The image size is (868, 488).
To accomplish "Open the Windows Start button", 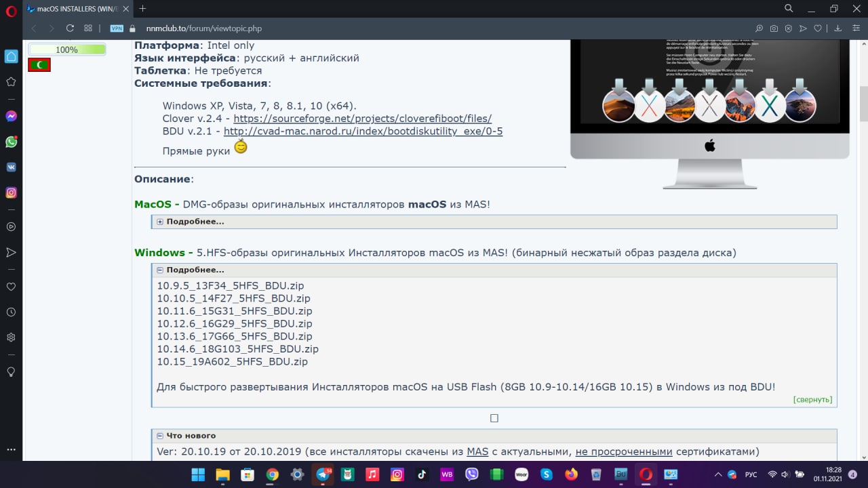I will [198, 474].
